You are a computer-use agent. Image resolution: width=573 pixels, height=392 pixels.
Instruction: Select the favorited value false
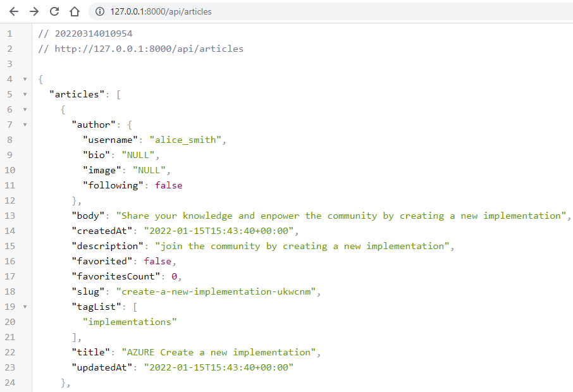[x=157, y=261]
